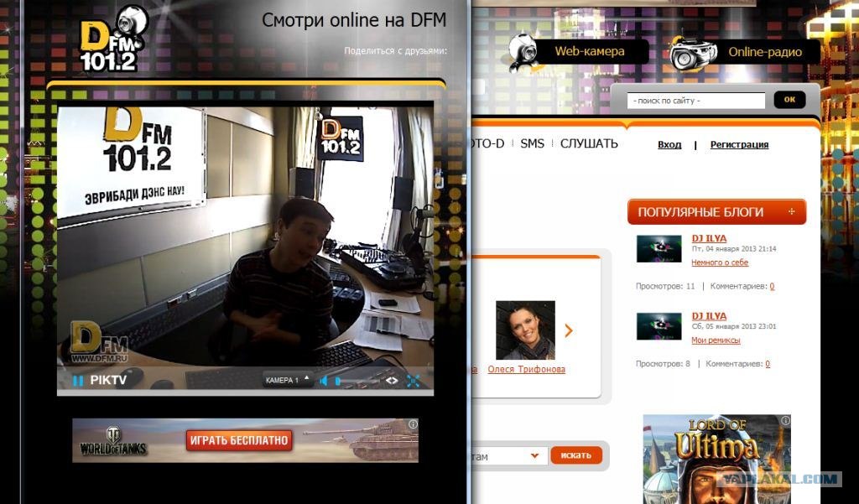Open the Камера 1 camera selector
This screenshot has height=504, width=859.
click(x=287, y=380)
